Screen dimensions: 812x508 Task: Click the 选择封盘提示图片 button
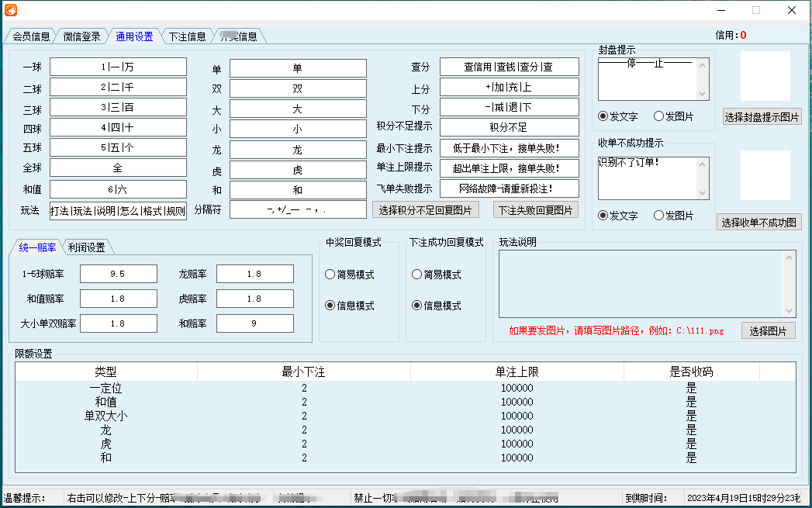point(762,117)
